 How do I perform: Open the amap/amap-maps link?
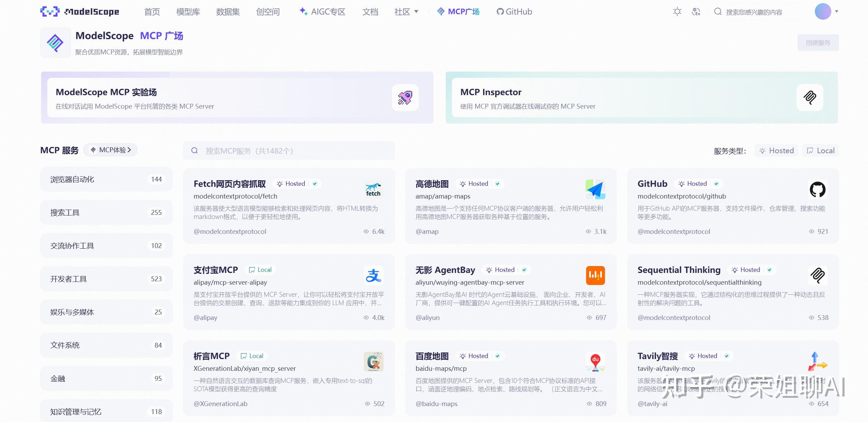(x=443, y=196)
